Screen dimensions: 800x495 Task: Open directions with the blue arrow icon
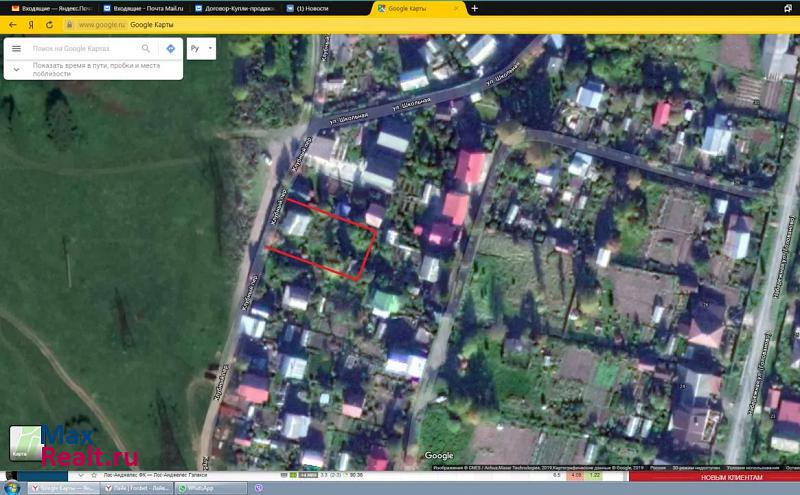click(170, 48)
